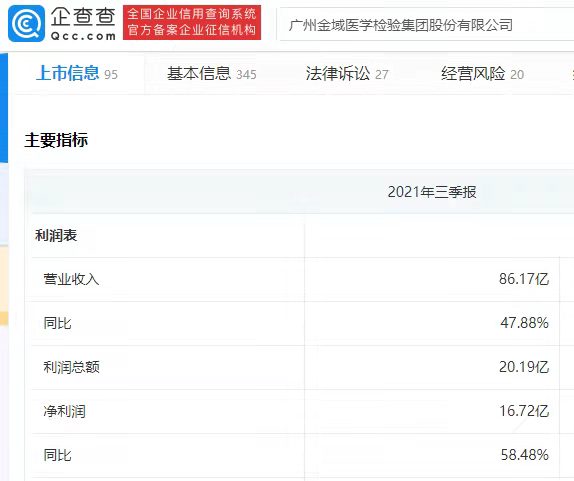Click the 58.48% net profit growth value

point(525,455)
